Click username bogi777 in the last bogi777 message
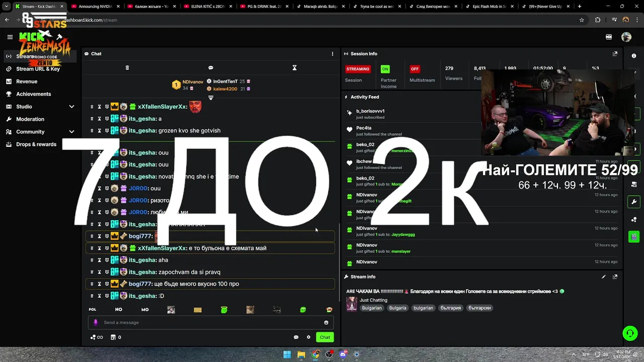644x362 pixels. (140, 284)
